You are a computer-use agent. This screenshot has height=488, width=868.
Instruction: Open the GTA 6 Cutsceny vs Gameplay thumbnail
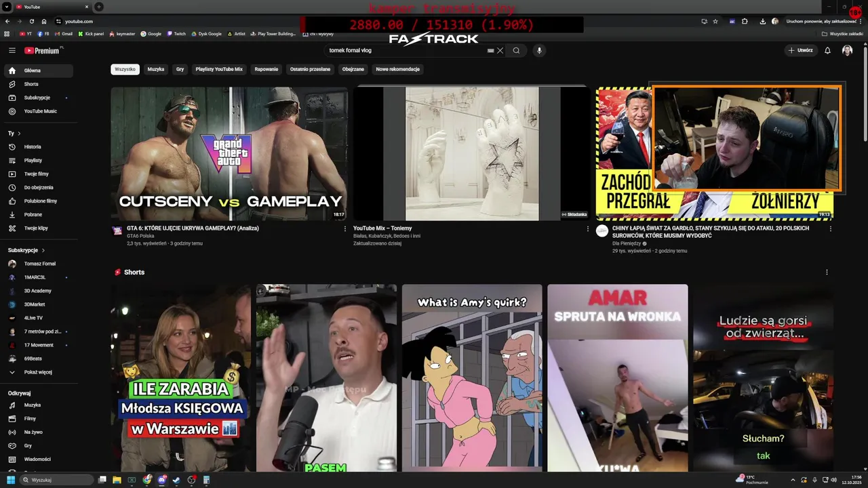click(229, 153)
